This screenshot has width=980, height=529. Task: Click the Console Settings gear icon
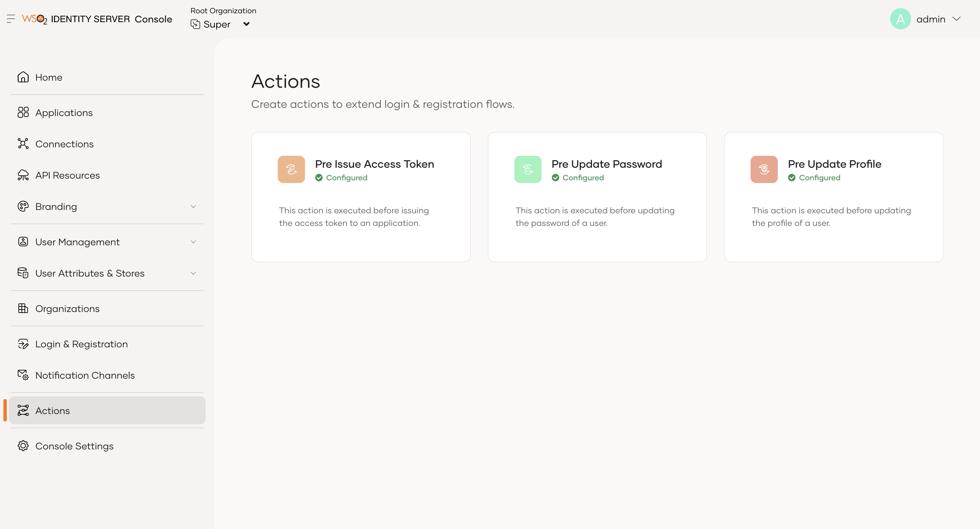(x=23, y=446)
